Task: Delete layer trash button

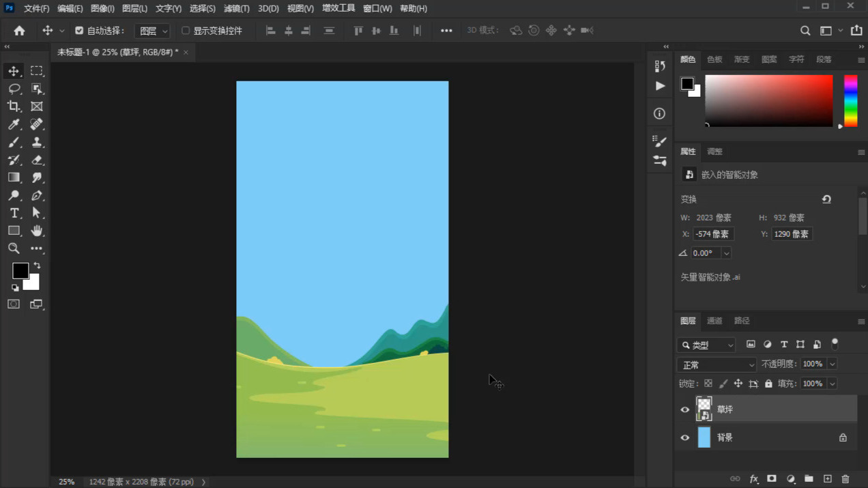Action: coord(845,479)
